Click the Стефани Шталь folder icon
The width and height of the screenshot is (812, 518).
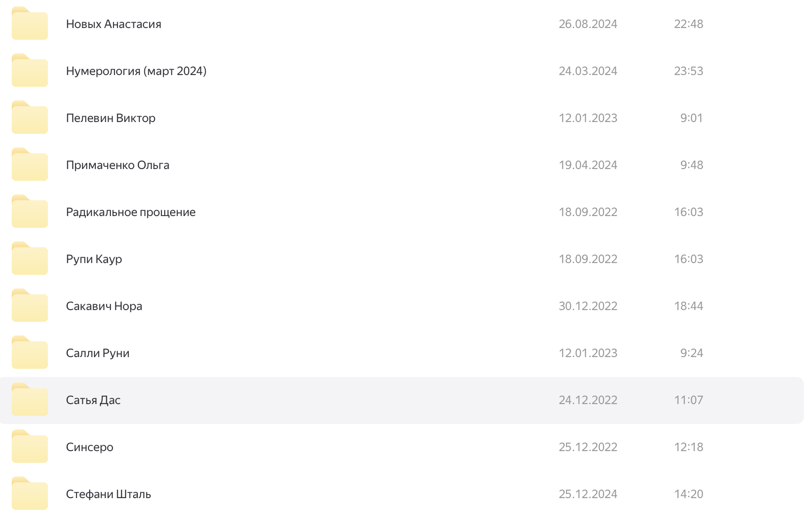point(30,494)
